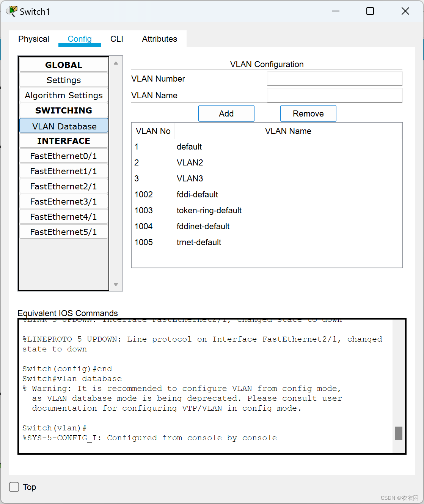Configure interface FastEthernet4/1

64,217
